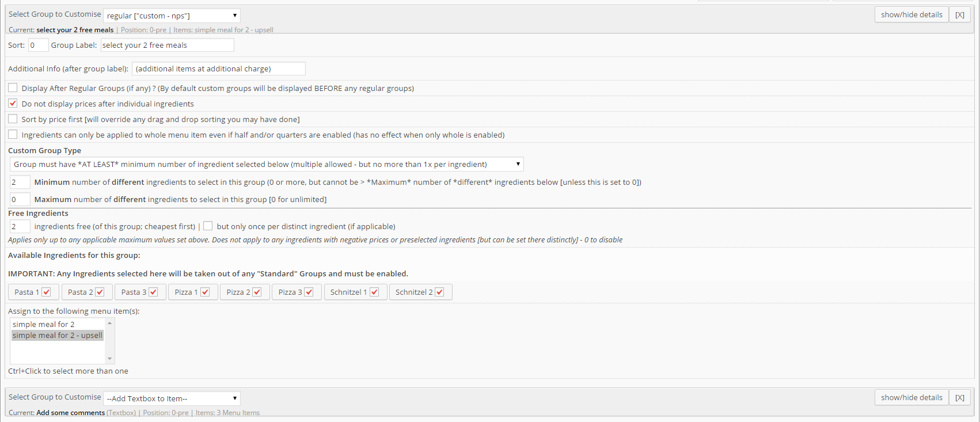Uncheck the Pizza 2 ingredient

[257, 292]
